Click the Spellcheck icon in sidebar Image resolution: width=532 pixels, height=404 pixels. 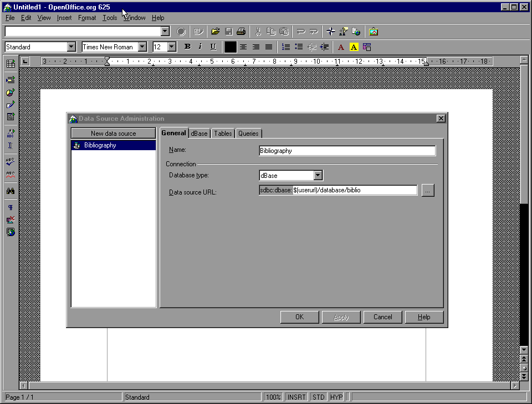pyautogui.click(x=11, y=161)
